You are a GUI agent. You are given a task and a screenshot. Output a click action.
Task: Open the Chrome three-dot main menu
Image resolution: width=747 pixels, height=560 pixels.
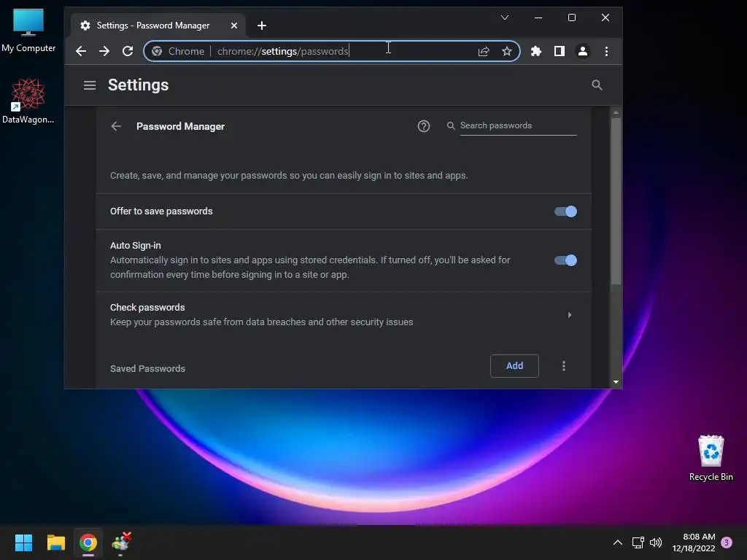coord(606,51)
